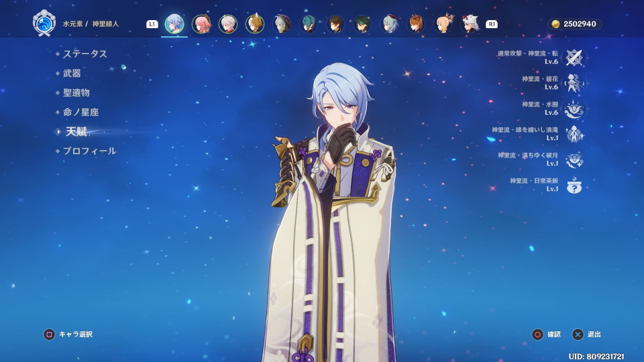
Task: Select the grey-haired hooded character portrait
Action: pos(282,24)
